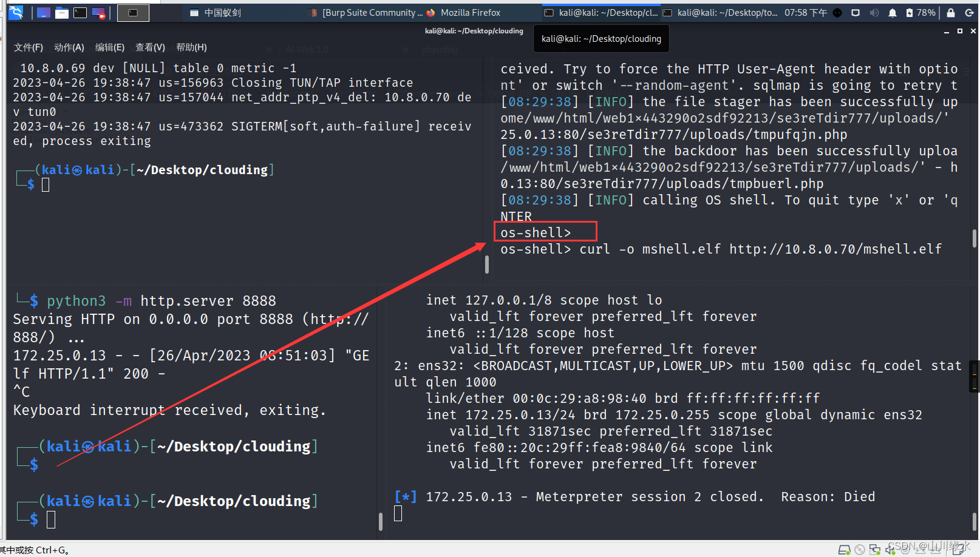Open the file manager launcher in the panel
980x557 pixels.
pos(62,13)
